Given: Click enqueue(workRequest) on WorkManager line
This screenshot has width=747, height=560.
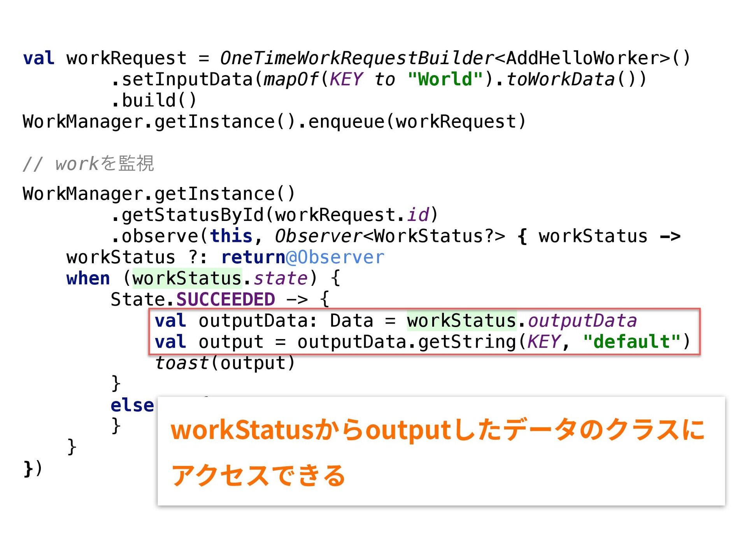Looking at the screenshot, I should point(417,122).
